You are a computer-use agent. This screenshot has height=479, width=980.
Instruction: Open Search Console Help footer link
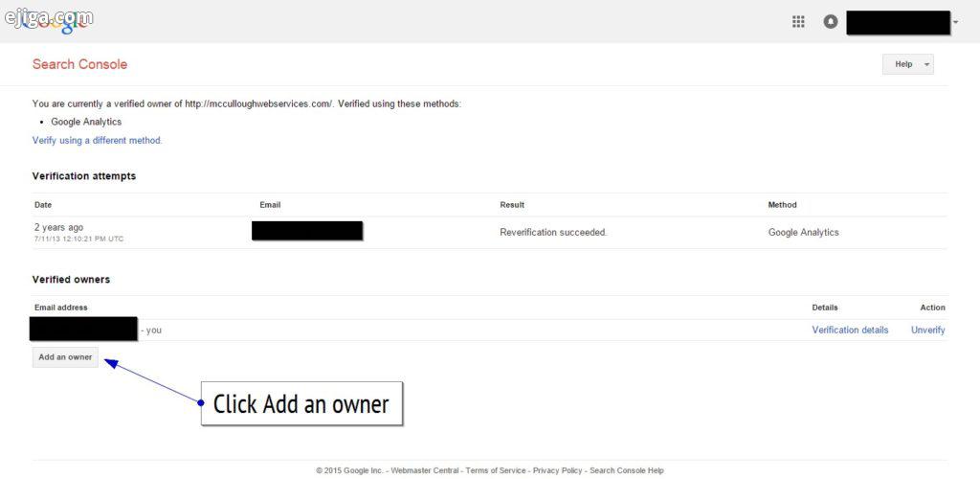(x=626, y=470)
